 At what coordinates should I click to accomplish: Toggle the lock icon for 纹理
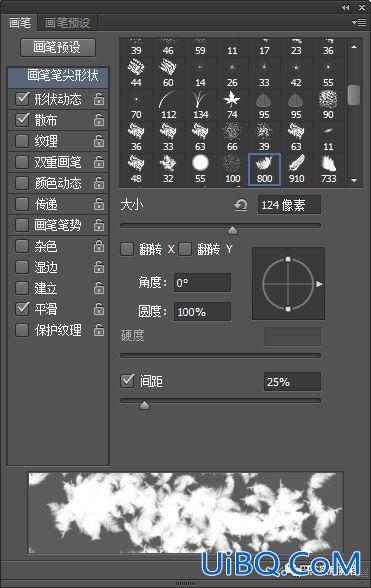point(99,141)
